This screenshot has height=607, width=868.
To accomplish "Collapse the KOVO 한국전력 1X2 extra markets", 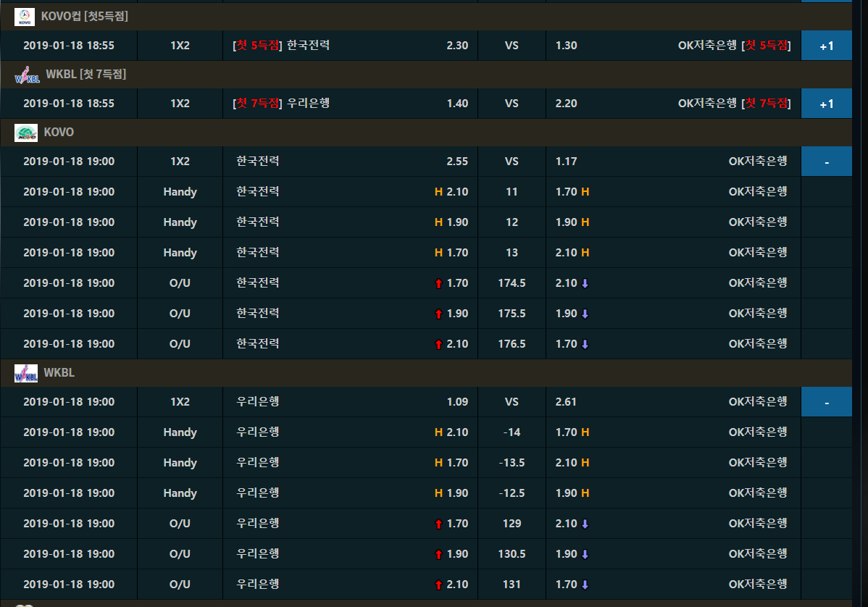I will 827,162.
